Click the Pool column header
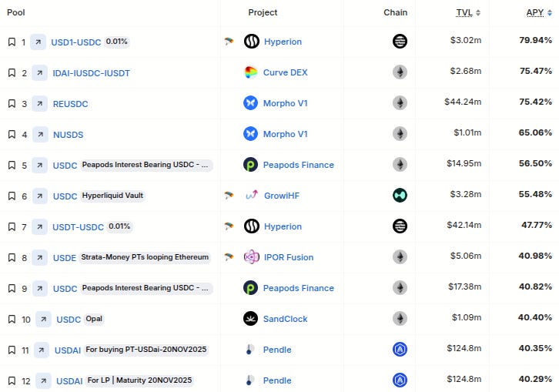The height and width of the screenshot is (392, 559). coord(16,12)
